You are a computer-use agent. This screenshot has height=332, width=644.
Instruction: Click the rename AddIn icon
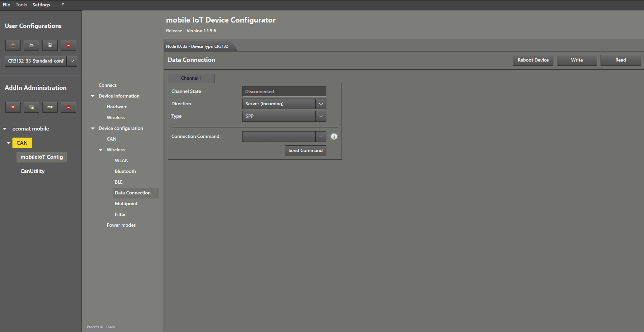[50, 107]
